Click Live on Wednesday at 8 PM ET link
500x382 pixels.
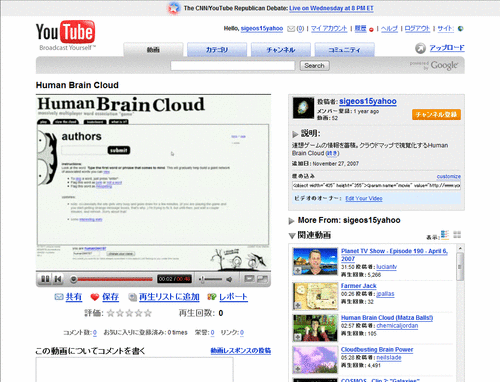tap(331, 8)
